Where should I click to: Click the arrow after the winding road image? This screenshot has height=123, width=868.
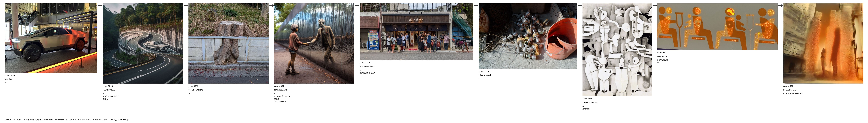click(x=186, y=5)
